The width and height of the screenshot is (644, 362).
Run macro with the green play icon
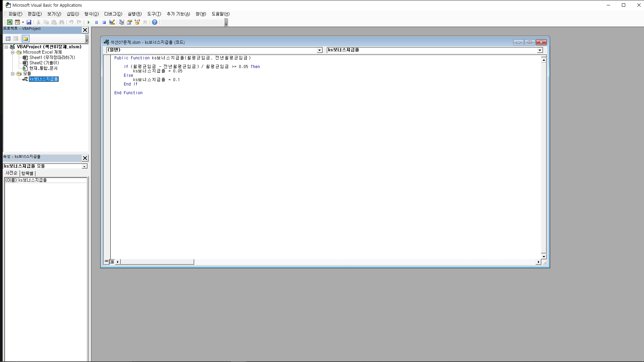(89, 22)
